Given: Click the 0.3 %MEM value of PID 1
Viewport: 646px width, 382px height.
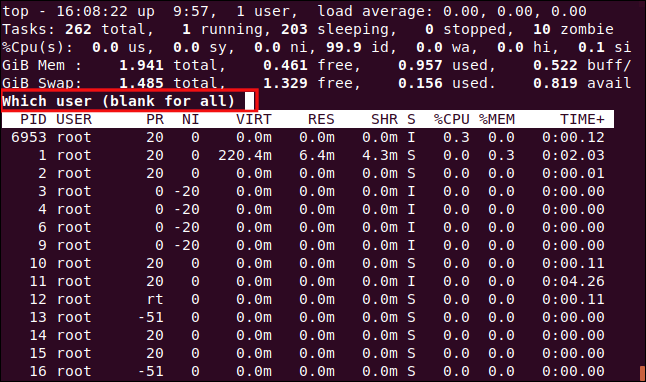Looking at the screenshot, I should (x=501, y=155).
